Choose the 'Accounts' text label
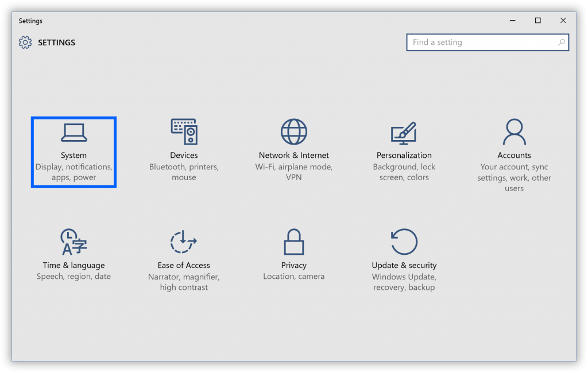The image size is (588, 373). pyautogui.click(x=514, y=156)
